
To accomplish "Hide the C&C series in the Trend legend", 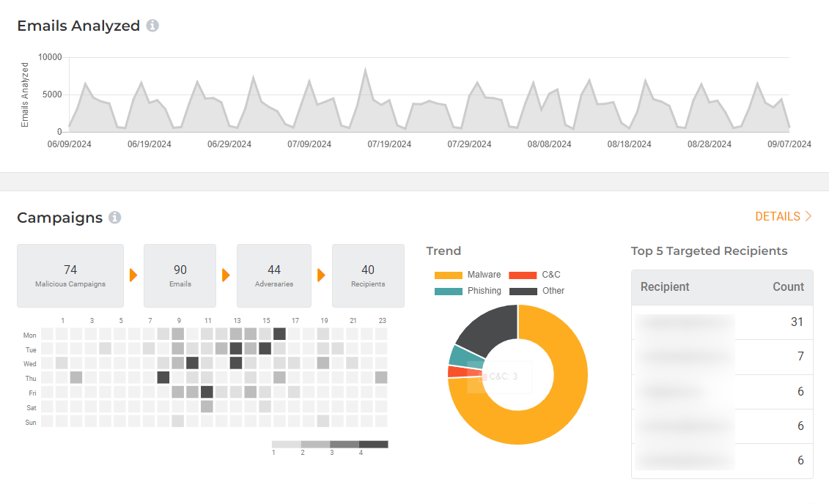I will [x=535, y=275].
